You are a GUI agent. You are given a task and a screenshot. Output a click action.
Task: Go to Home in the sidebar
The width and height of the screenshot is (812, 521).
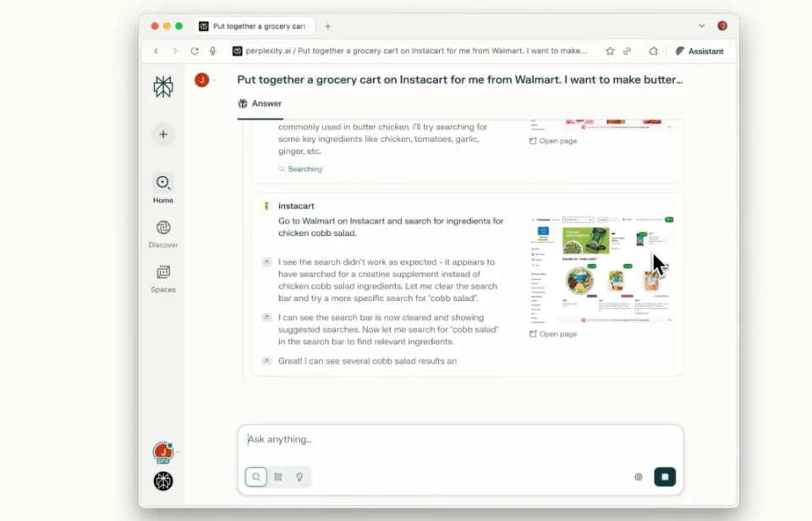163,188
